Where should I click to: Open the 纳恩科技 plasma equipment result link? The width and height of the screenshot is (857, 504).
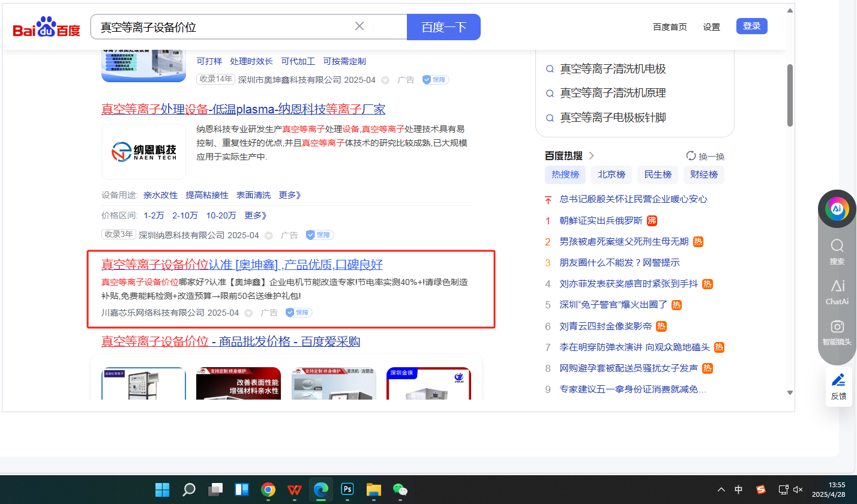[243, 109]
